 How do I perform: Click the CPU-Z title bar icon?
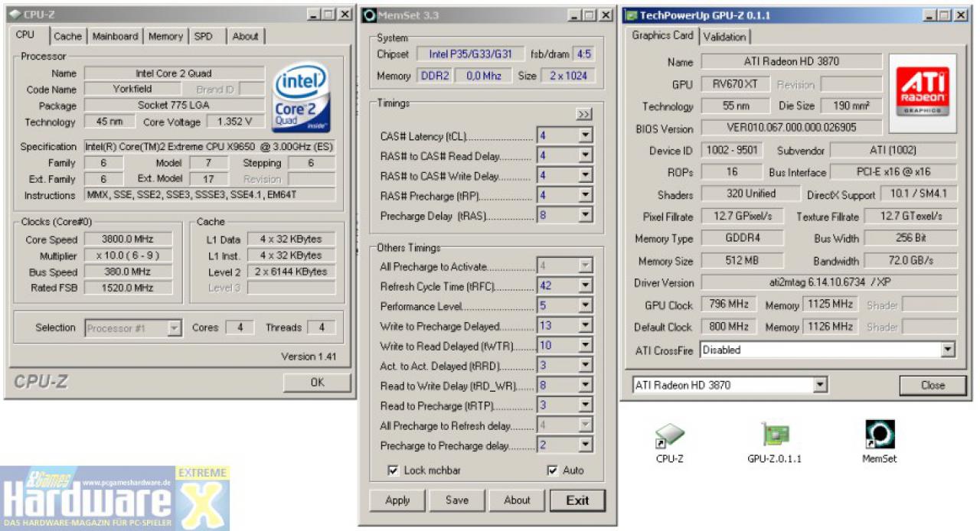[x=15, y=15]
